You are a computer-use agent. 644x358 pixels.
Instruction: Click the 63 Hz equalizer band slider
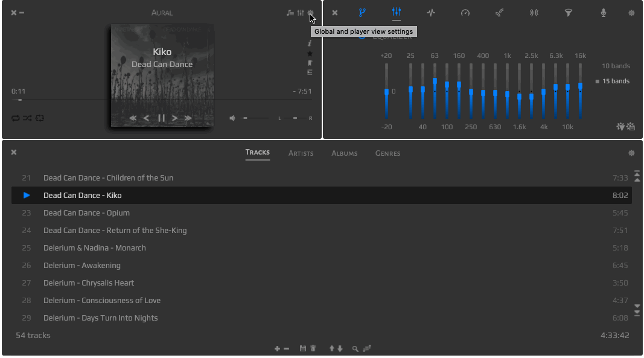pyautogui.click(x=435, y=91)
